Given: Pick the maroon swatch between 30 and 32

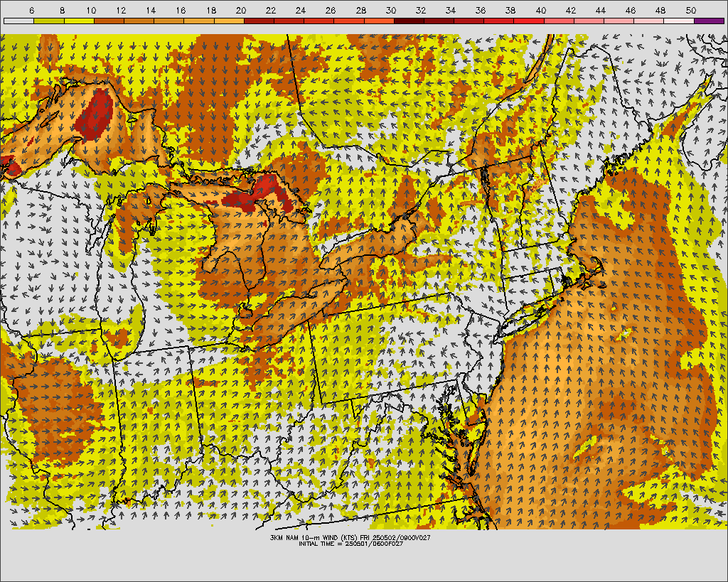Looking at the screenshot, I should (409, 21).
